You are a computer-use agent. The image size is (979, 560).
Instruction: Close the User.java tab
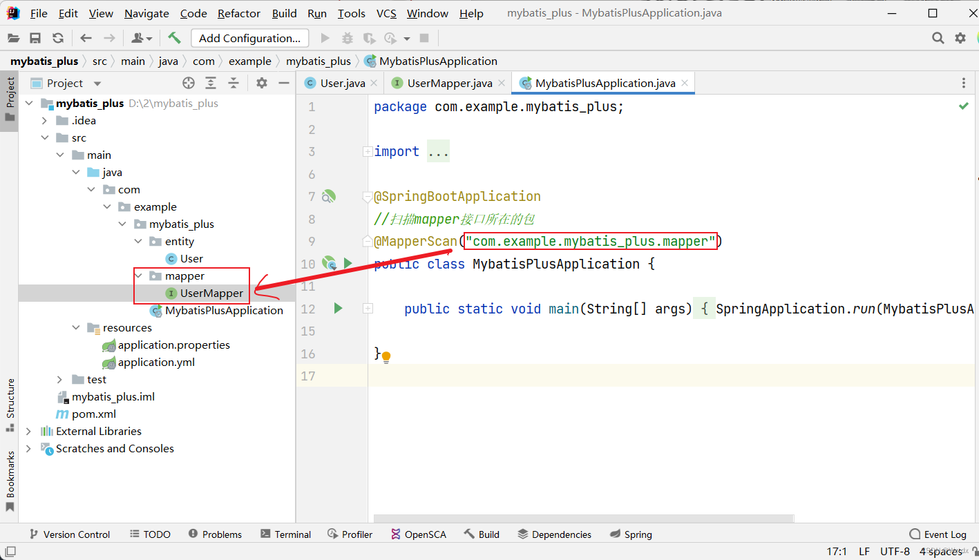coord(374,83)
